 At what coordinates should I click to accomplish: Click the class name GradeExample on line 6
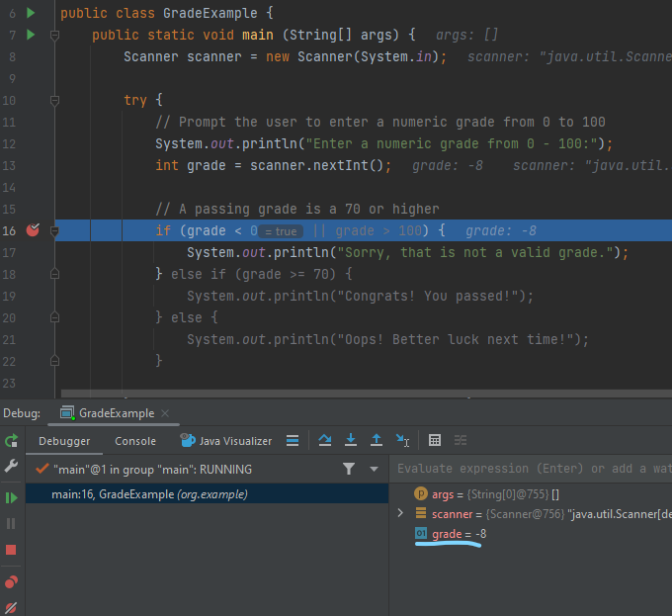(x=210, y=13)
